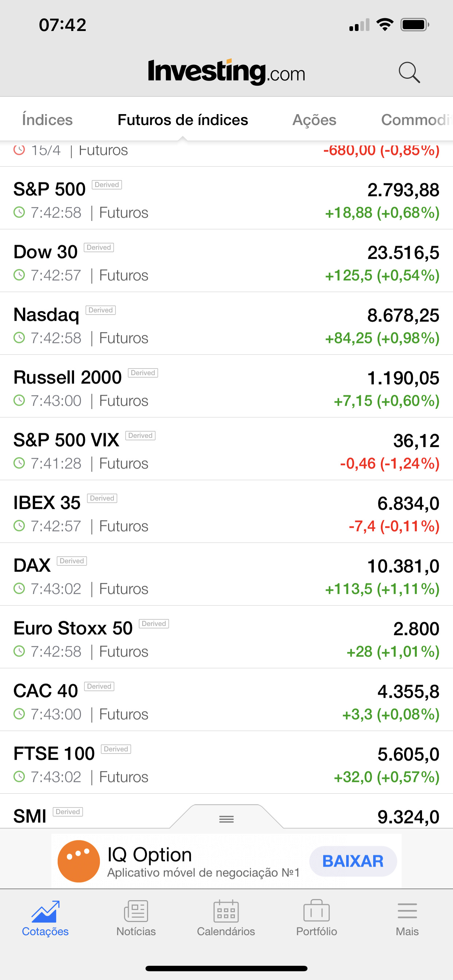This screenshot has width=453, height=980.
Task: Open the Notícias newspaper icon
Action: click(x=136, y=911)
